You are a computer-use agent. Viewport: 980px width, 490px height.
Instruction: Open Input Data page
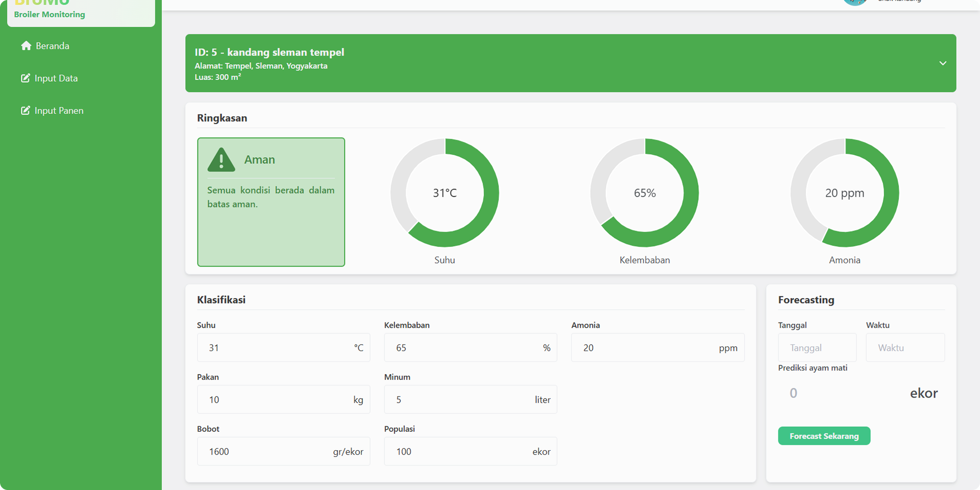coord(49,78)
